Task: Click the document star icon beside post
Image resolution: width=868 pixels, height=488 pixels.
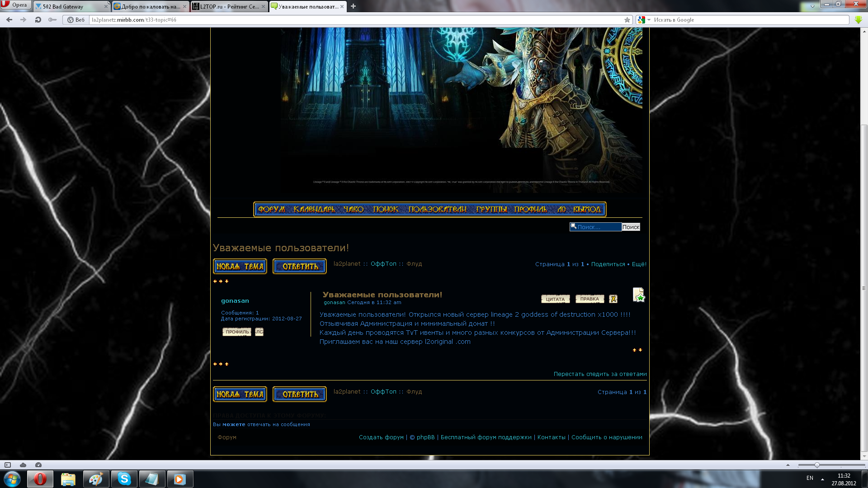Action: pyautogui.click(x=638, y=295)
